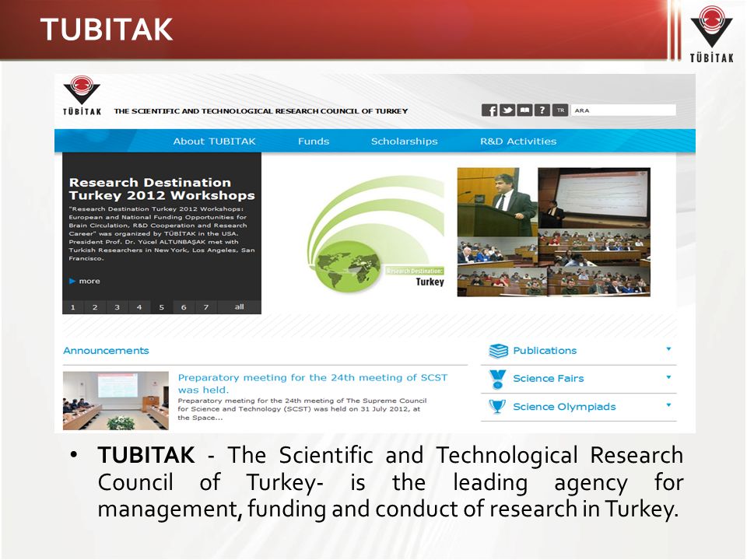Screen dimensions: 747x560
Task: Click the SCST announcement summary text
Action: [x=302, y=409]
